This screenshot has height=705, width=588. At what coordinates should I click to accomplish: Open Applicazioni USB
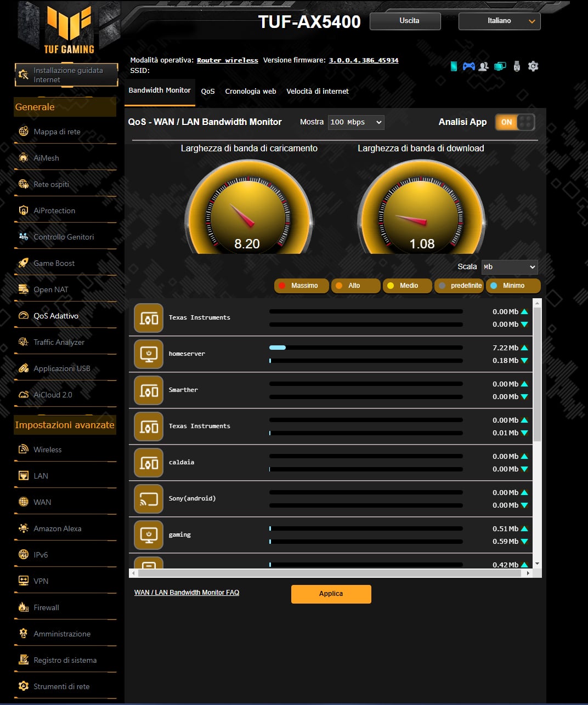point(65,368)
